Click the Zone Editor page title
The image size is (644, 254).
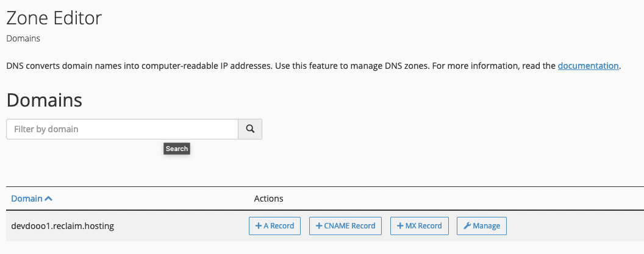54,18
